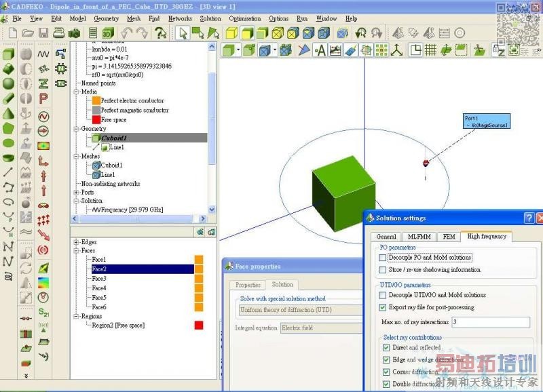Open a model file with folder icon
The height and width of the screenshot is (392, 543).
28,33
